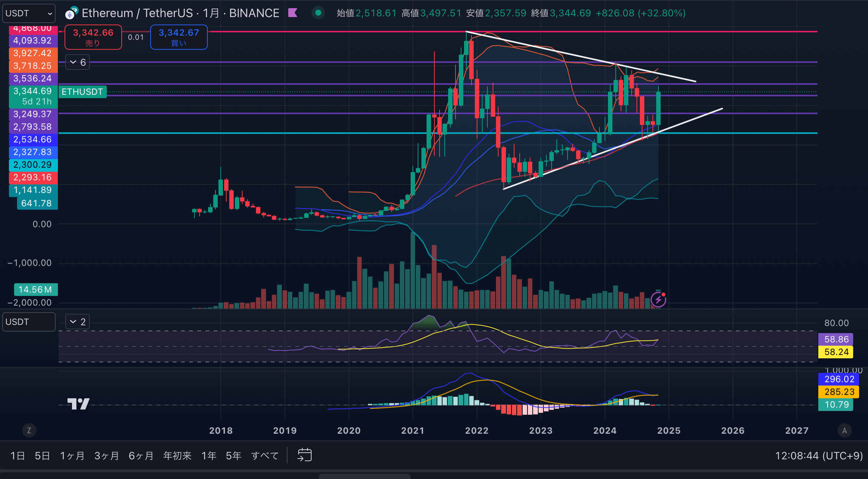
Task: Click the Z timezone circle button
Action: pos(29,430)
